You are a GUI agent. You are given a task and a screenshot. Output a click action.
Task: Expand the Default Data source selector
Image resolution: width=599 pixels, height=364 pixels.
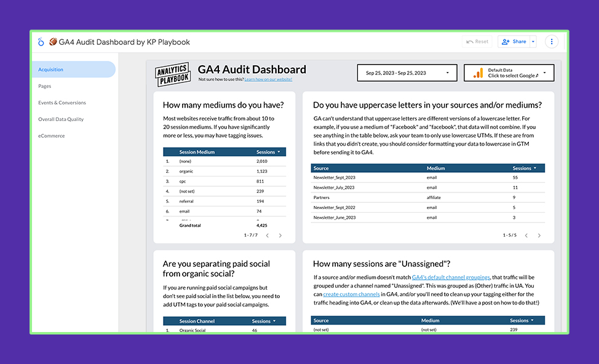[544, 73]
